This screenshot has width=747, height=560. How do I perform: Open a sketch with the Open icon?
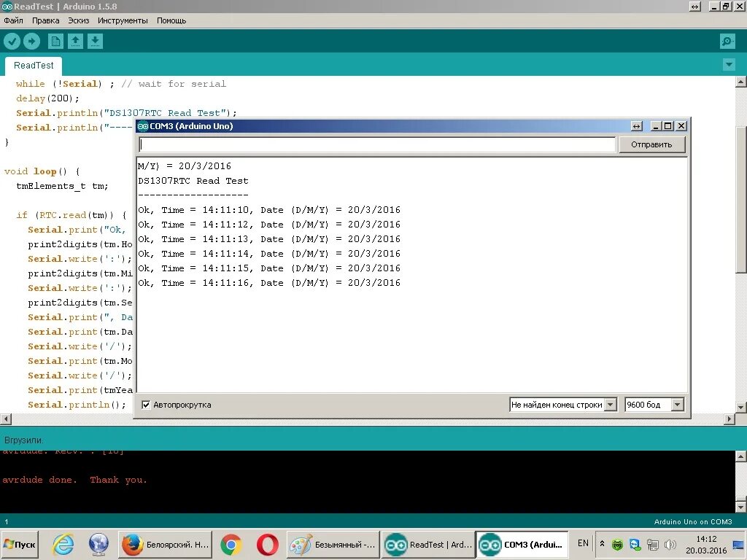pyautogui.click(x=75, y=42)
